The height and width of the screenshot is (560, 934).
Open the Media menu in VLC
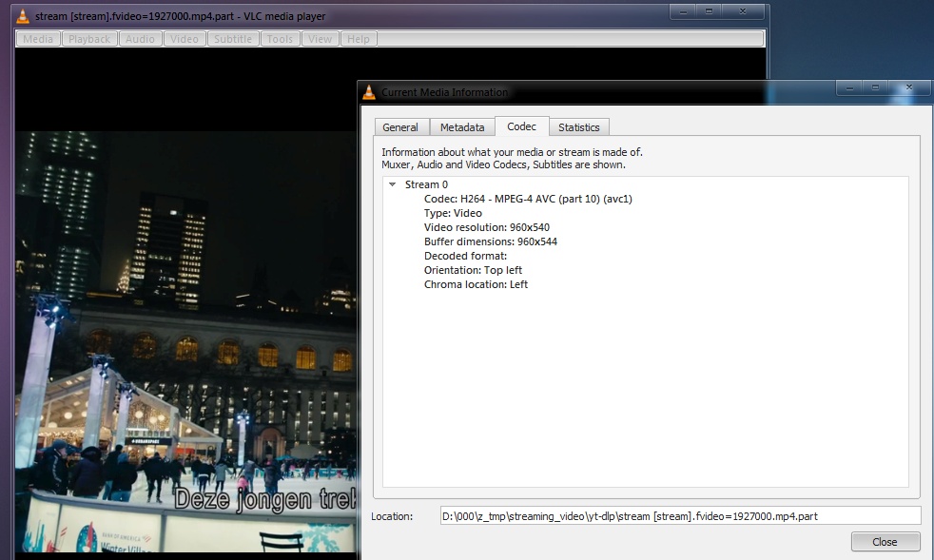click(x=38, y=39)
